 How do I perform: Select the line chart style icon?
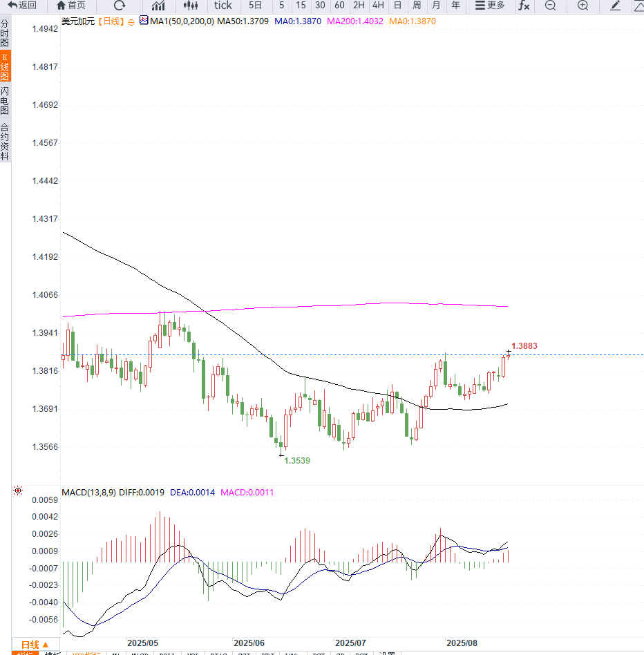[158, 6]
